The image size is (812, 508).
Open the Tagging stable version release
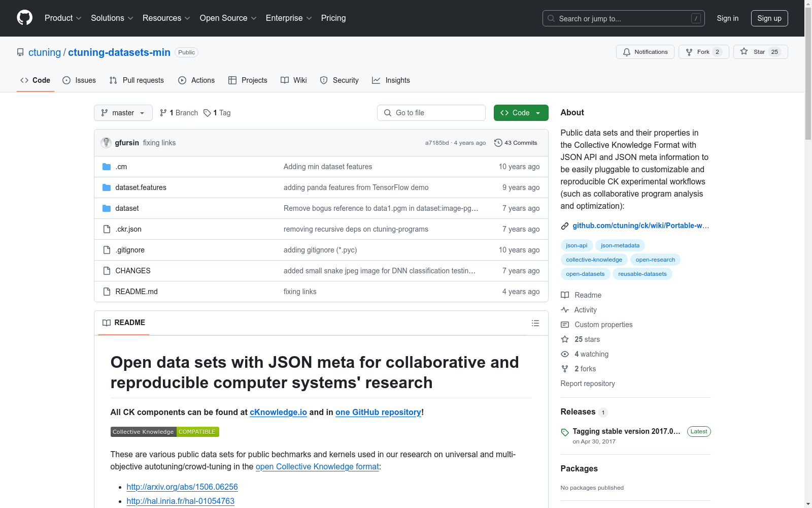click(x=626, y=431)
